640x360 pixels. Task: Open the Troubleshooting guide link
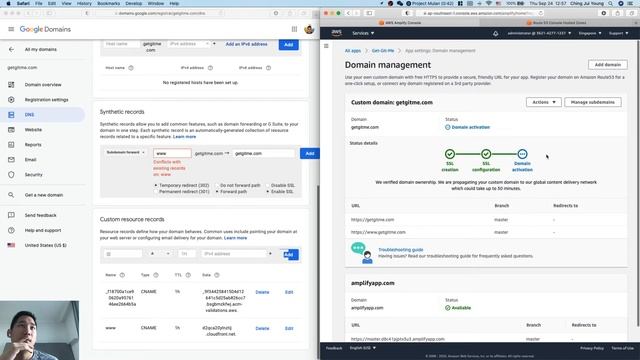coord(400,250)
